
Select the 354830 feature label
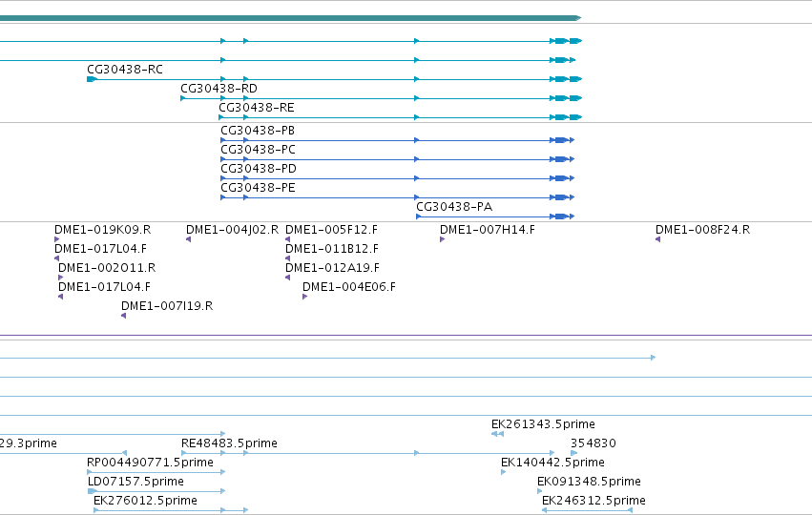point(593,443)
